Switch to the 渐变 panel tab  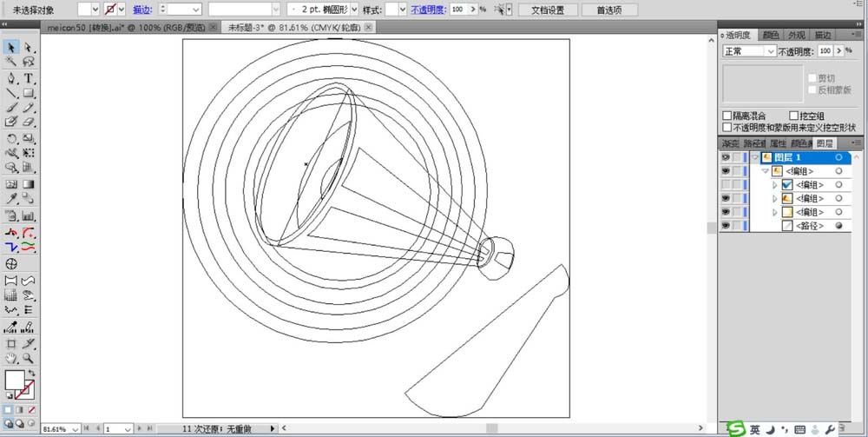(731, 142)
